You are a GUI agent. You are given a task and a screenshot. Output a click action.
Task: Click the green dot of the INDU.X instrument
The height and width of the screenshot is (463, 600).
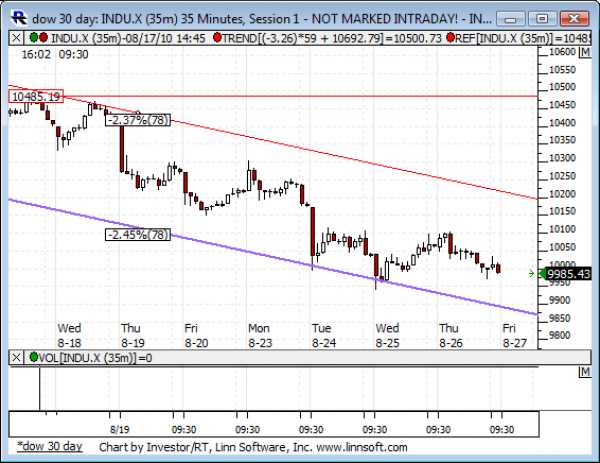point(34,37)
